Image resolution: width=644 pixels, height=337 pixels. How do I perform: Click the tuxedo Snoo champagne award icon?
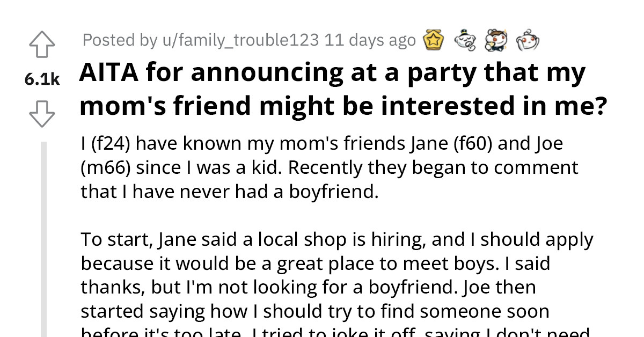coord(496,40)
